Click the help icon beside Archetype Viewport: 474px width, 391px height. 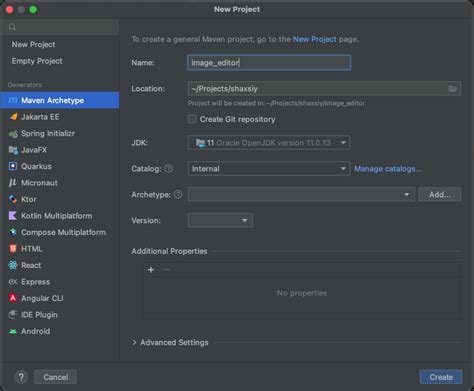(x=178, y=194)
